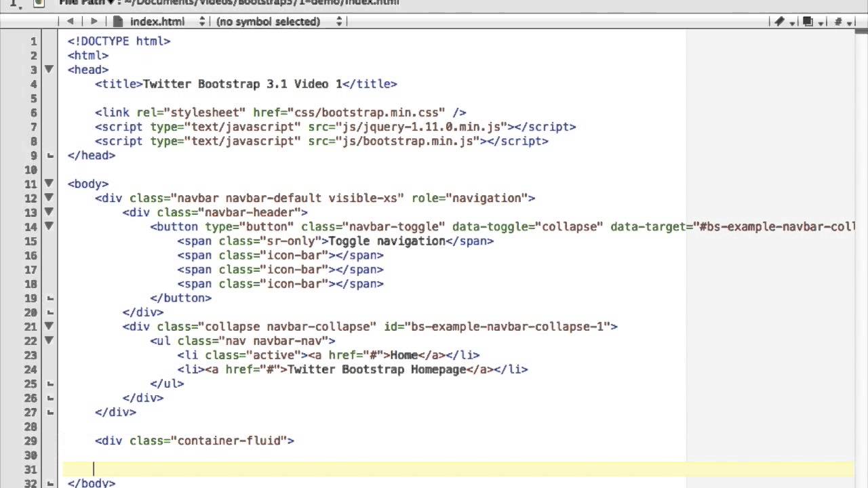Collapse the body fold on line 11
868x488 pixels.
click(x=49, y=183)
